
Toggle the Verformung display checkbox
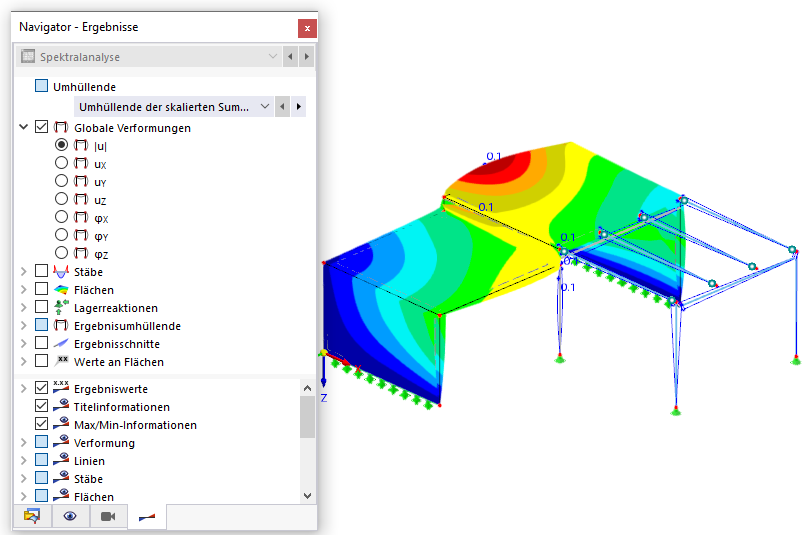pos(41,441)
